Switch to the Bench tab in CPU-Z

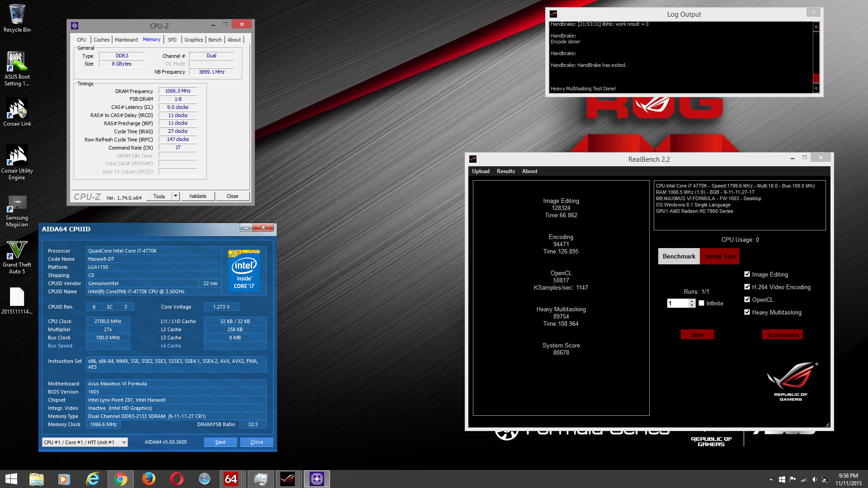215,40
